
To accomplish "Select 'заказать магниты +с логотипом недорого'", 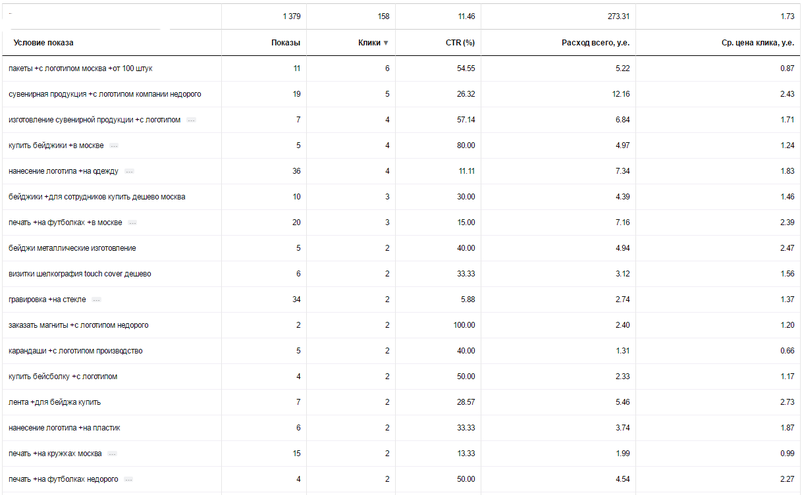I will 78,325.
